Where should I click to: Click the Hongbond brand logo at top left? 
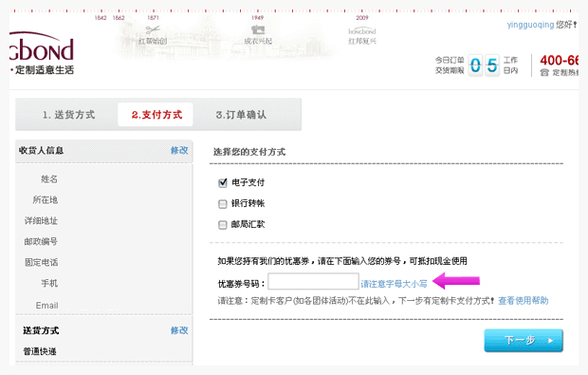(x=42, y=53)
